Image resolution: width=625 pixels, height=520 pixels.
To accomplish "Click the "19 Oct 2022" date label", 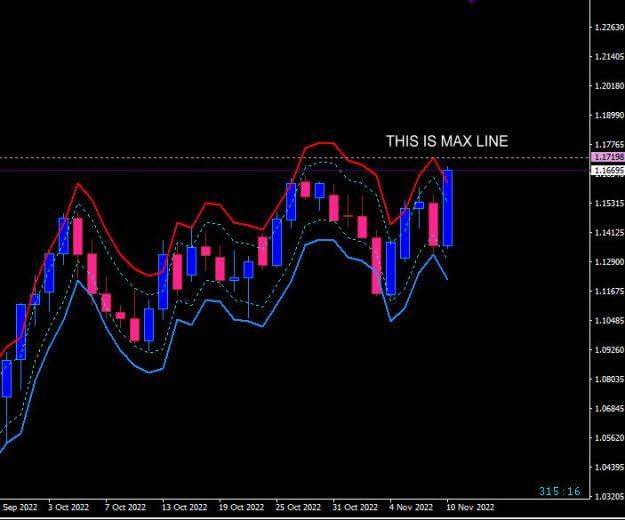I will [x=241, y=507].
